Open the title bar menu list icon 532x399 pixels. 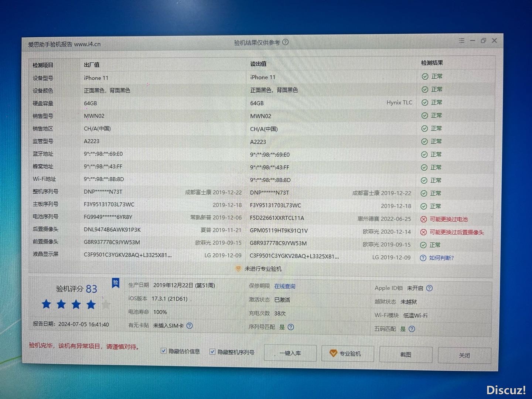pos(461,41)
